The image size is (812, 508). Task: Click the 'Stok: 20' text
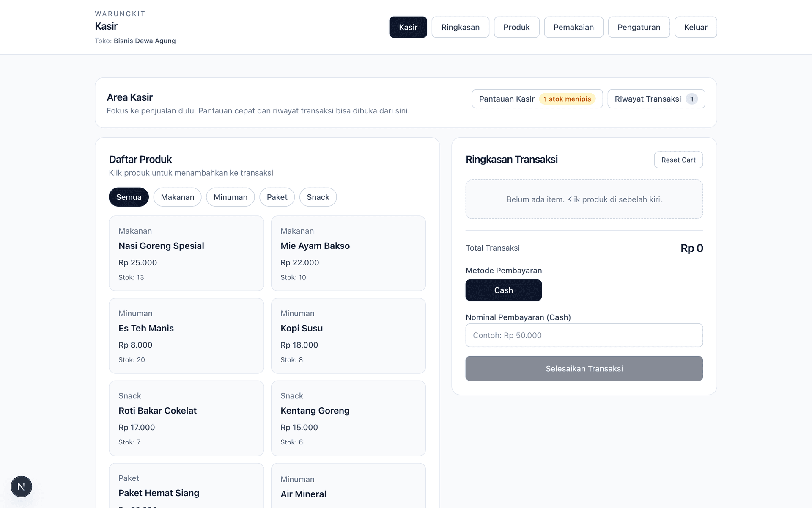132,360
